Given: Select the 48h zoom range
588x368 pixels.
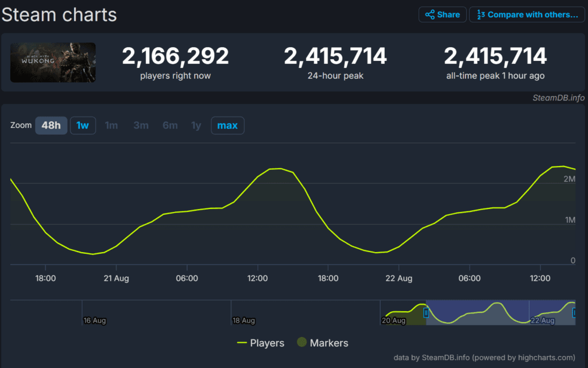Looking at the screenshot, I should point(51,125).
